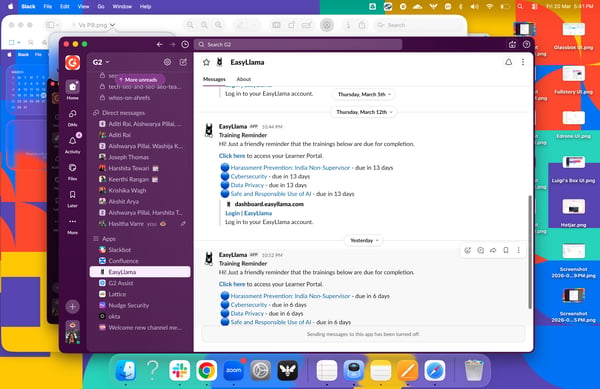Click the create new plus button
Viewport: 600px width, 389px height.
[72, 306]
